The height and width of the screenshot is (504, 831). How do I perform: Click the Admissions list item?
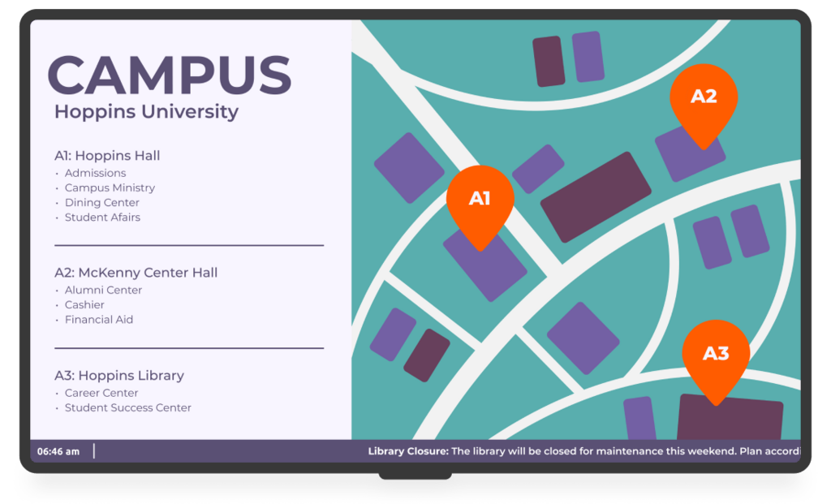pos(95,173)
